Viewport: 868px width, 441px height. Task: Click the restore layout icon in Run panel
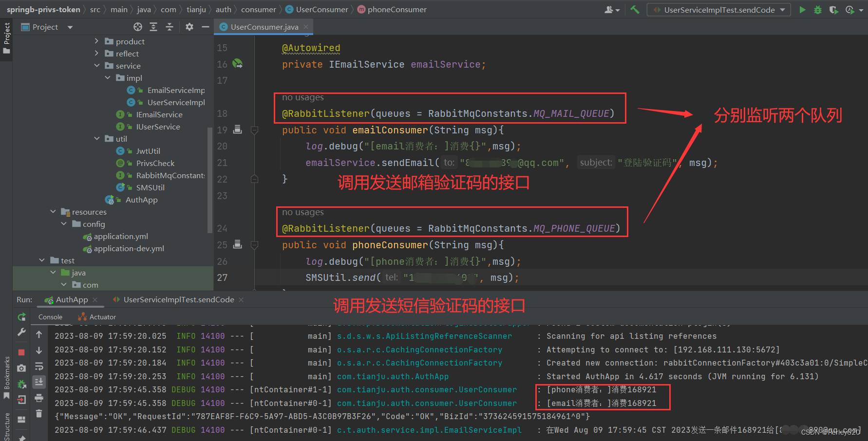tap(21, 420)
